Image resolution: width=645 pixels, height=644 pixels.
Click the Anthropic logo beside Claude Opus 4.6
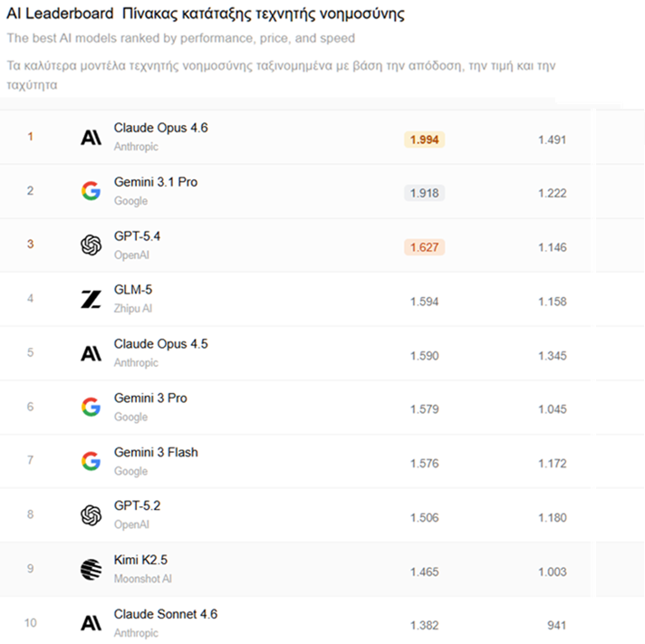tap(91, 138)
